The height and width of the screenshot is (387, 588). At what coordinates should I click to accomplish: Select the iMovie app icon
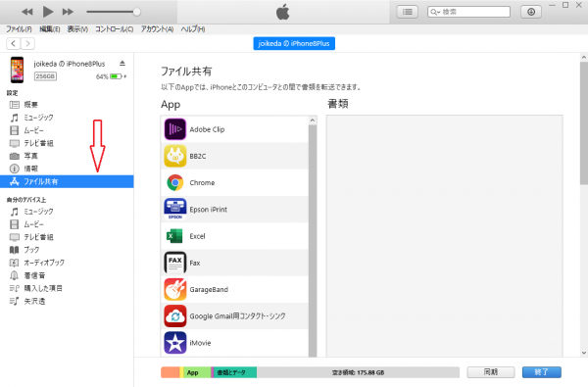174,343
